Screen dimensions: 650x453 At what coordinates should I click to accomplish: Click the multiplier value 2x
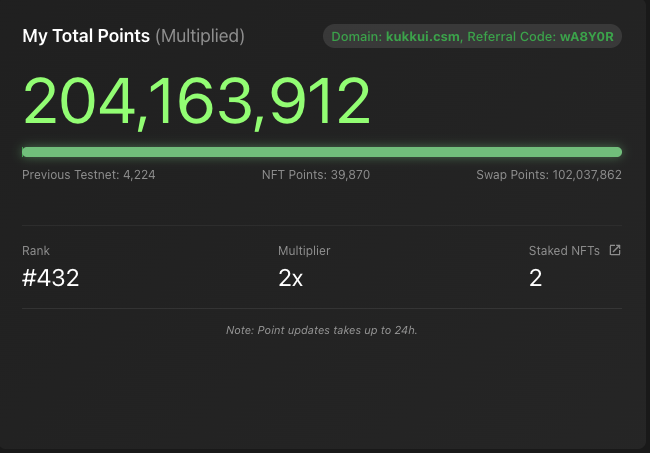pos(290,278)
